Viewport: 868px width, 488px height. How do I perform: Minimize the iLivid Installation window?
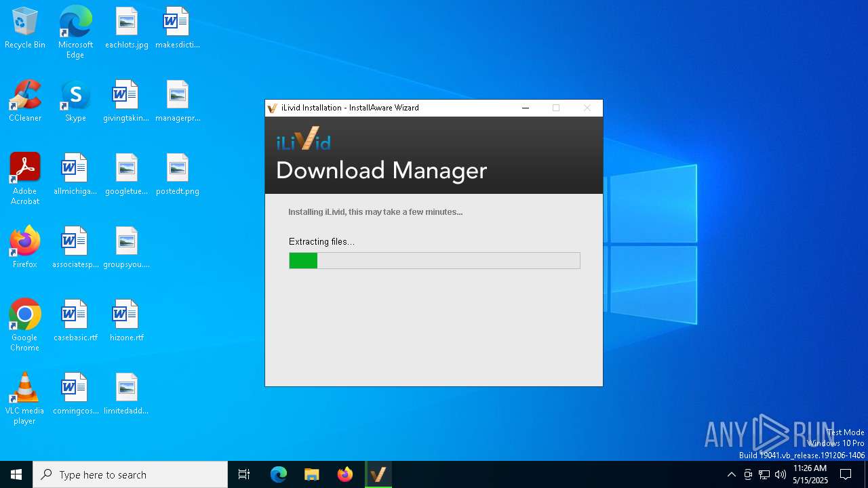point(526,108)
